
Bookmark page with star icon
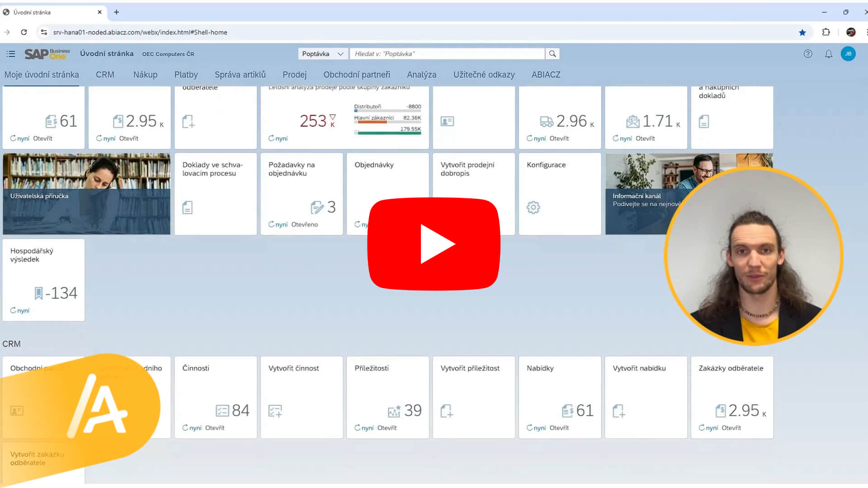click(x=802, y=33)
